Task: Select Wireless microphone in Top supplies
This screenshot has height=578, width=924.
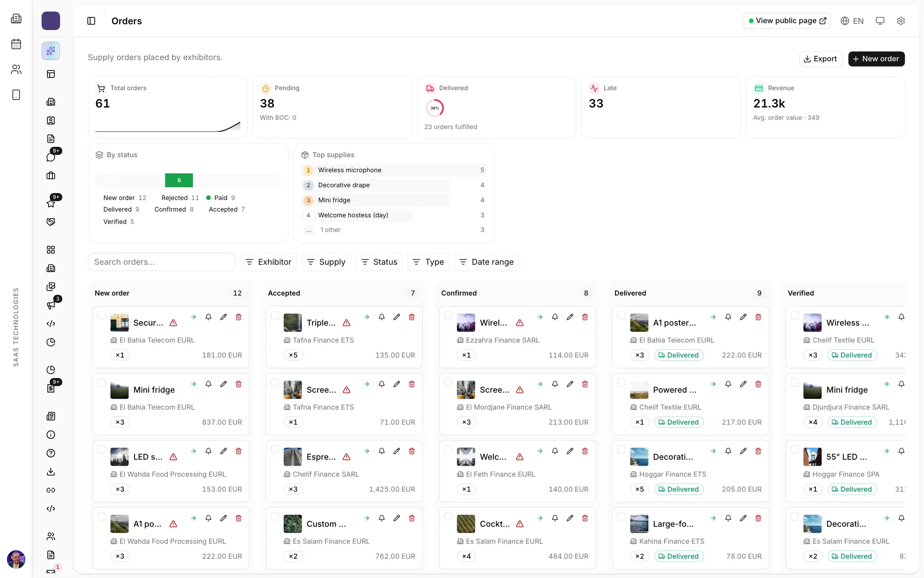Action: 394,170
